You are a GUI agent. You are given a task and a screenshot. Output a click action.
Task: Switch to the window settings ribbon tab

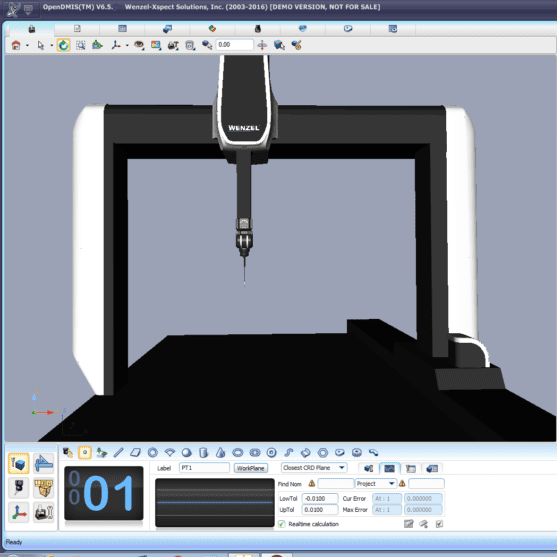pyautogui.click(x=393, y=29)
